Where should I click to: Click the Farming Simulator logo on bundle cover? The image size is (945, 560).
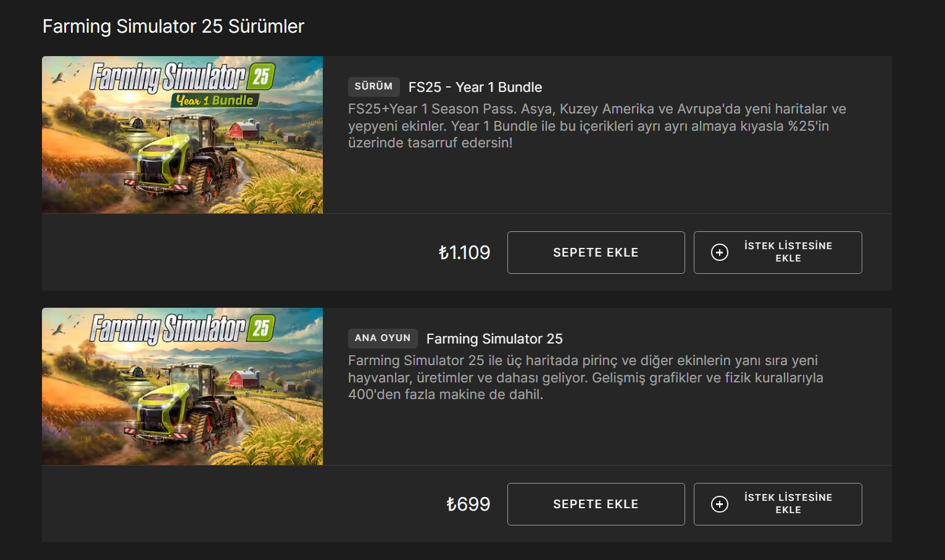tap(168, 77)
